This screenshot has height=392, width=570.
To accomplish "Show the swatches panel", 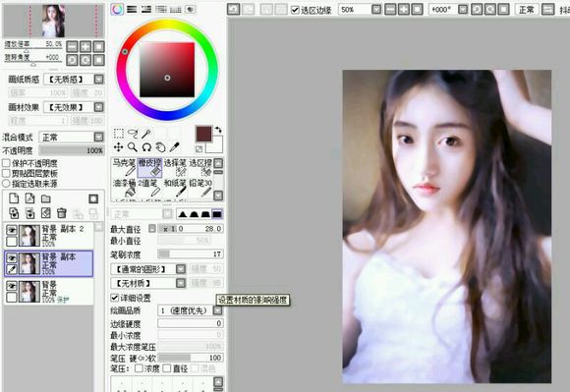I will 175,9.
